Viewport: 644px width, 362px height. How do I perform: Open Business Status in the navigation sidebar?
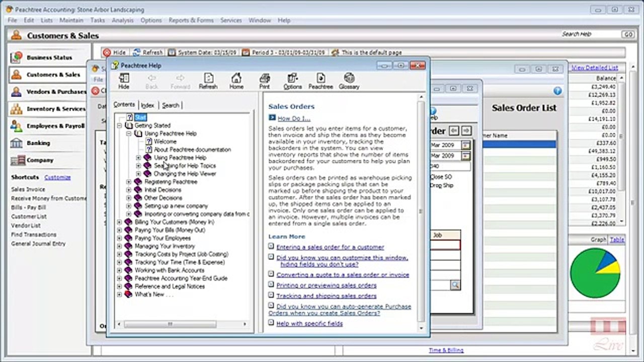(49, 57)
